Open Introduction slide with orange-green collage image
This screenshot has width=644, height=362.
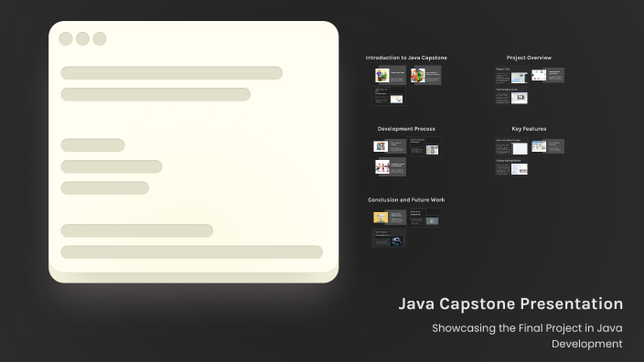pos(426,76)
